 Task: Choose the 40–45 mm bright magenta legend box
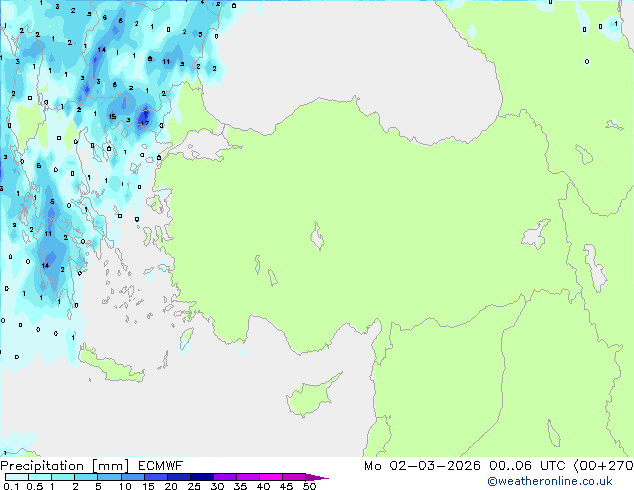(x=271, y=477)
